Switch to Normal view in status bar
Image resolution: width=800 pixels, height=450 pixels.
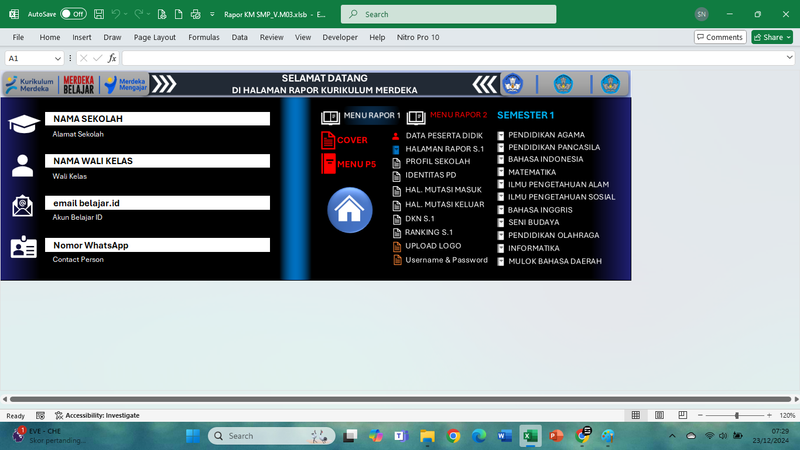pyautogui.click(x=636, y=415)
